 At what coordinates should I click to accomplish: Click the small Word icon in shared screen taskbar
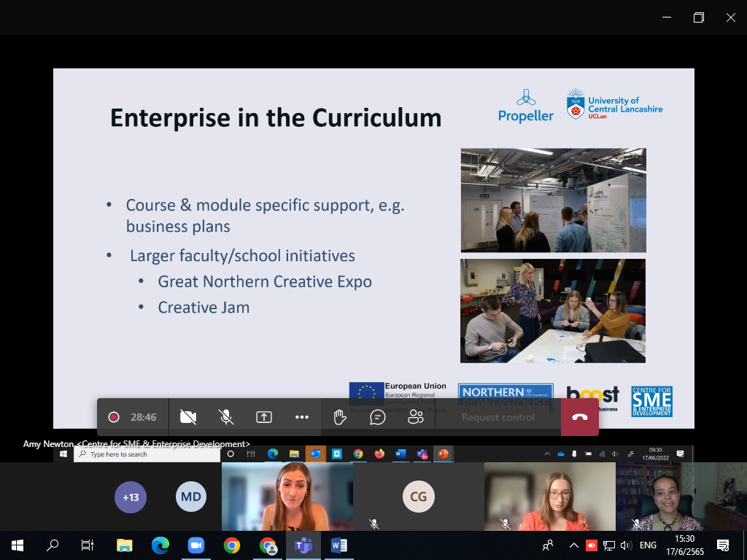point(400,454)
